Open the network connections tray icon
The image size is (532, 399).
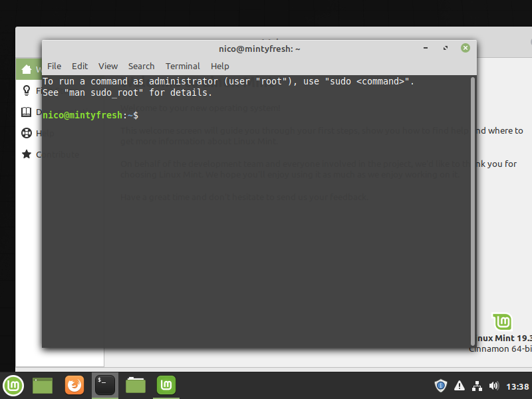pos(477,386)
